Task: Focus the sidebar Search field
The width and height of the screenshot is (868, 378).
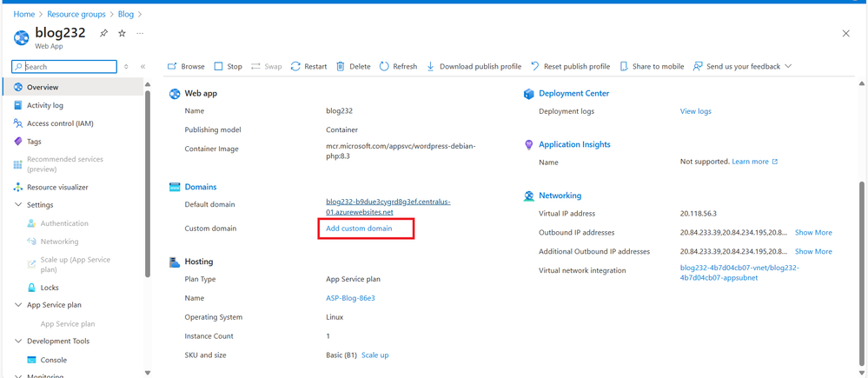Action: coord(64,66)
